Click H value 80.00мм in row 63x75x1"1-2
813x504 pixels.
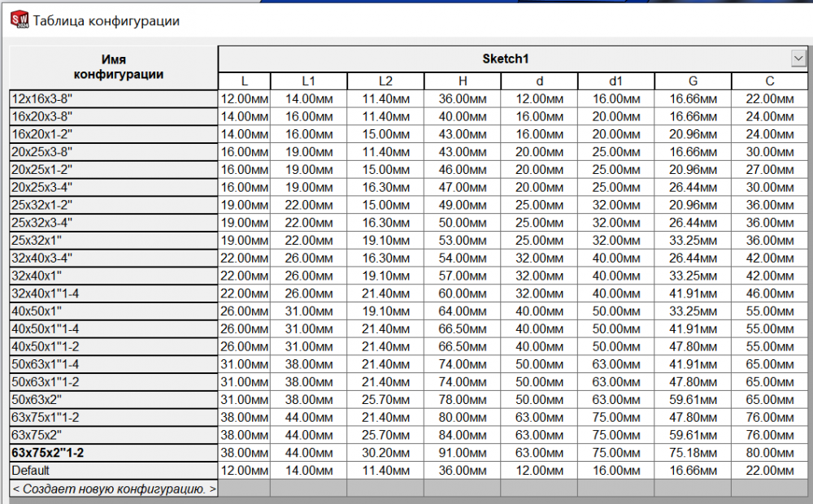click(x=463, y=417)
